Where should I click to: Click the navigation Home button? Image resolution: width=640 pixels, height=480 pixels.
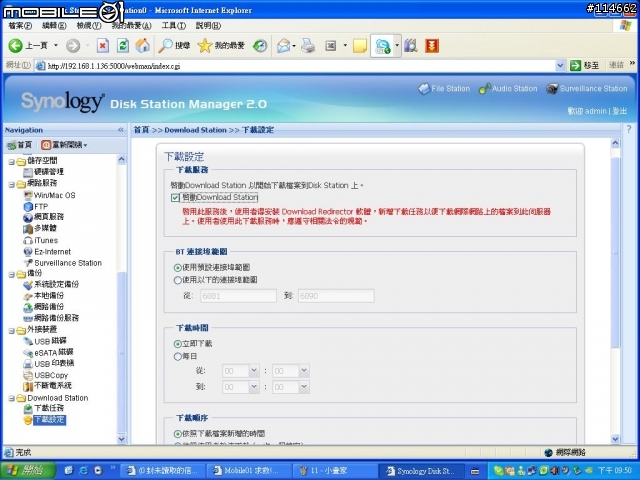pos(20,145)
